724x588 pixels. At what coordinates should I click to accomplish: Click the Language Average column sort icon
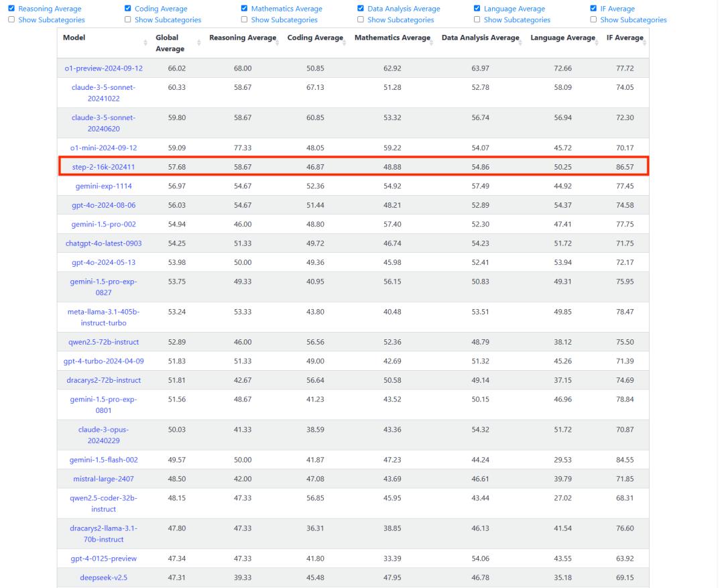[x=597, y=42]
